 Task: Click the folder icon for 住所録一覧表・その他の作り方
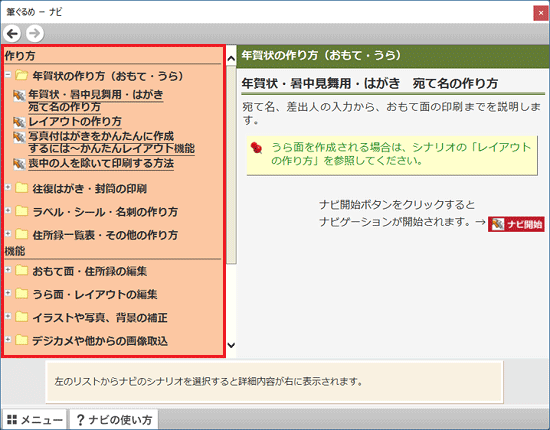[21, 234]
